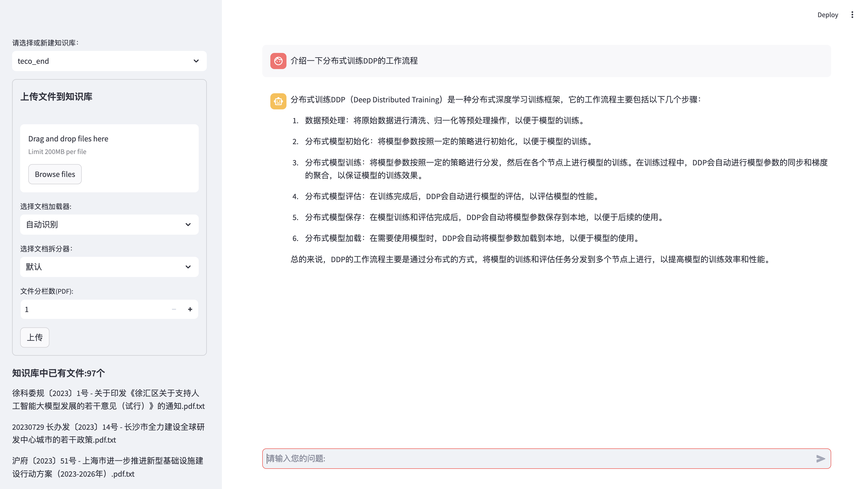868x489 pixels.
Task: Click the Browse files button
Action: pos(55,174)
